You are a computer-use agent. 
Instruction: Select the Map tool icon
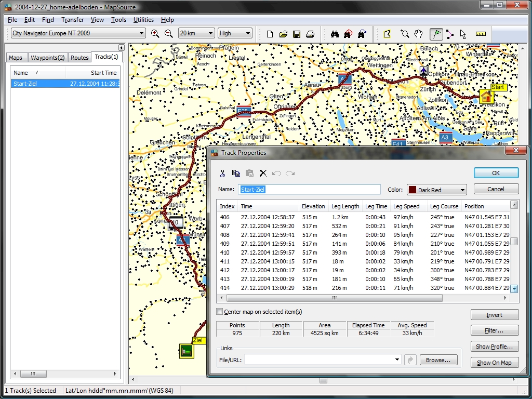387,34
